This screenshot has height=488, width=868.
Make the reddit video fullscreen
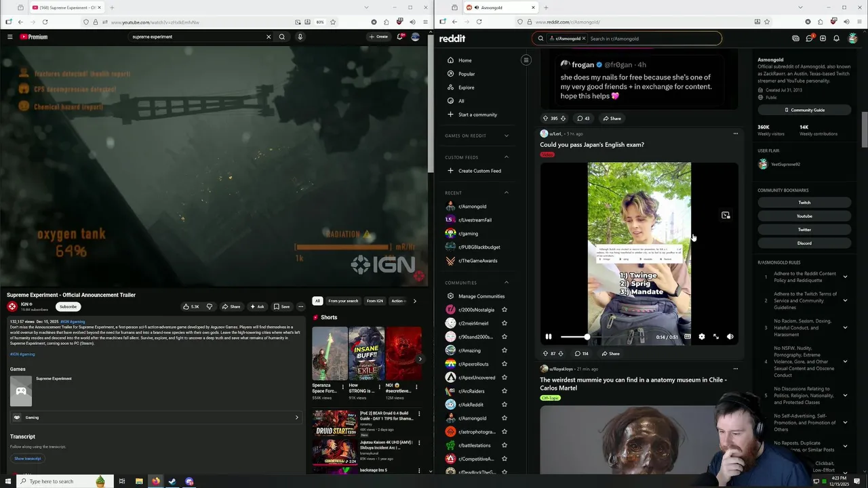(x=716, y=337)
